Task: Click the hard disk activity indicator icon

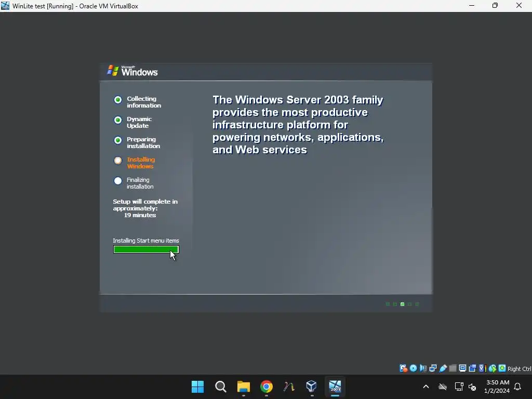Action: [x=403, y=368]
